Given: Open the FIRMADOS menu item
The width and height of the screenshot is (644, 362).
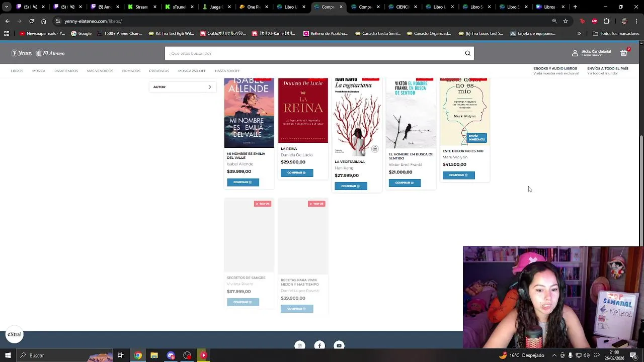Looking at the screenshot, I should tap(131, 71).
